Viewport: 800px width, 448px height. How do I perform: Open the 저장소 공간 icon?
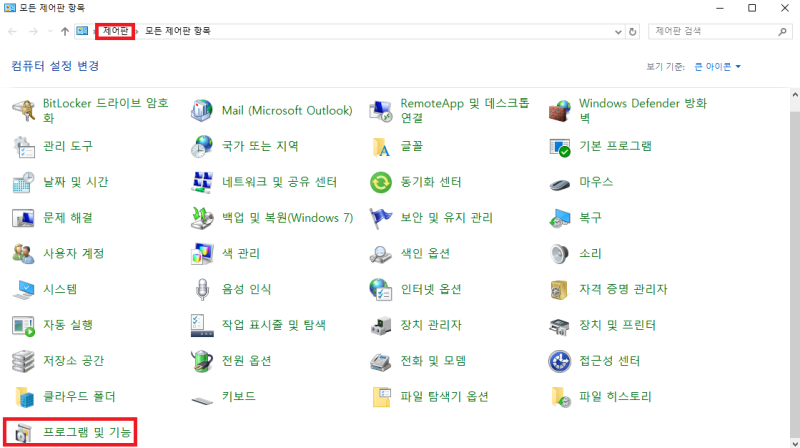coord(23,361)
